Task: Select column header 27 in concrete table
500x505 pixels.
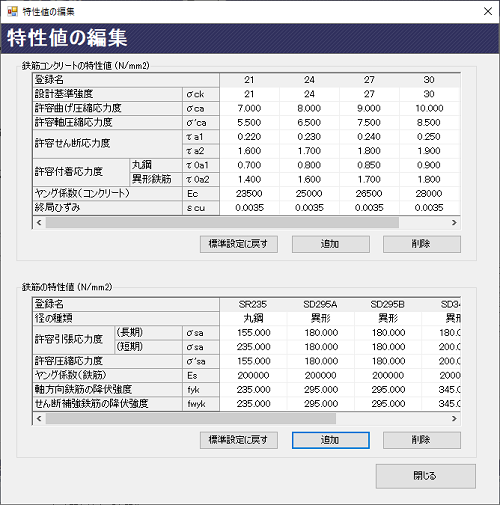Action: pos(369,80)
